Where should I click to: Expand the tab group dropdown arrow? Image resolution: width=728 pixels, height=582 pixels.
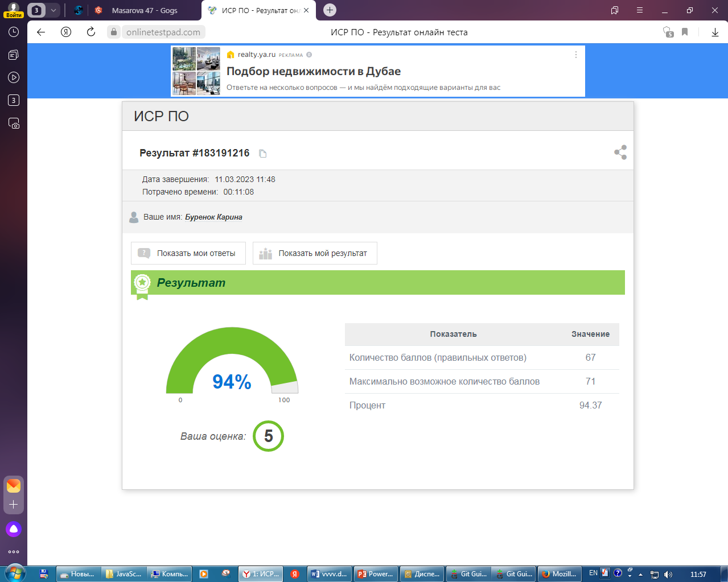[53, 10]
